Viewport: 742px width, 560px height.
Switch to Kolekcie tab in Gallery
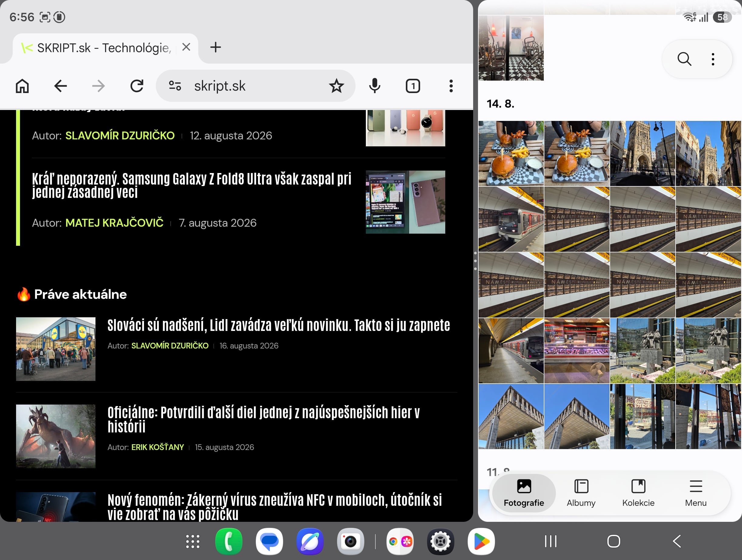638,493
